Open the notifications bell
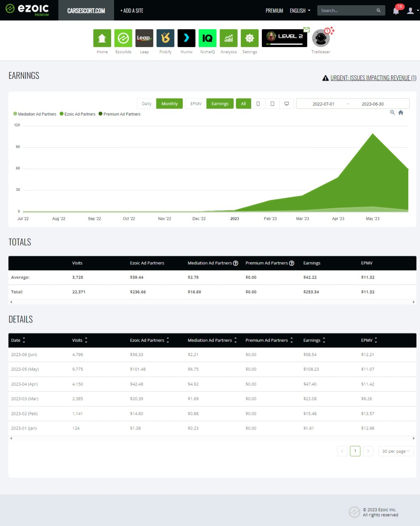The height and width of the screenshot is (526, 420). click(396, 11)
